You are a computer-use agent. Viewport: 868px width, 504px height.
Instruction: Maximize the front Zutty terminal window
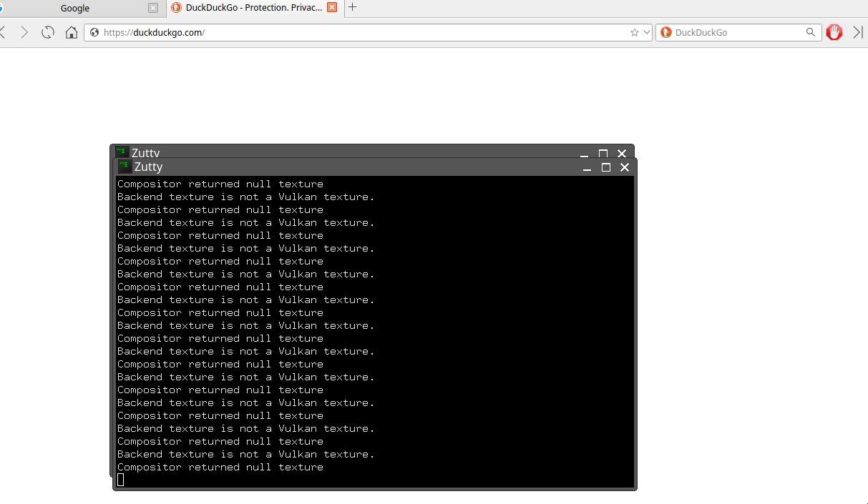[606, 167]
